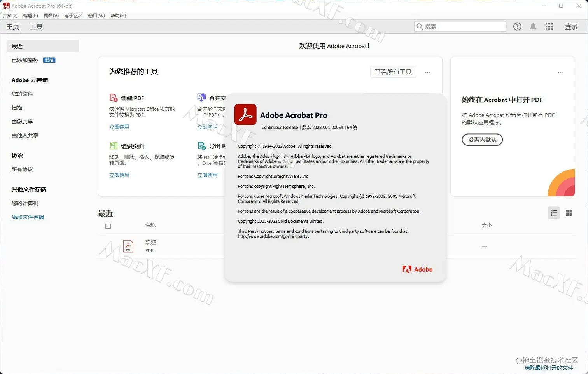Click the 新增 badge next to 已添加星标
The width and height of the screenshot is (588, 374).
pos(49,60)
